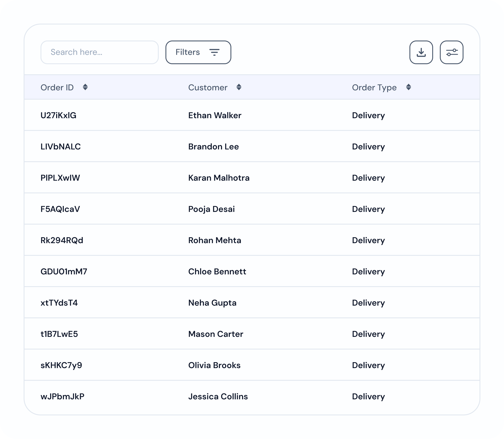This screenshot has width=504, height=439.
Task: Select order ID GDU01mM7
Action: click(x=64, y=271)
